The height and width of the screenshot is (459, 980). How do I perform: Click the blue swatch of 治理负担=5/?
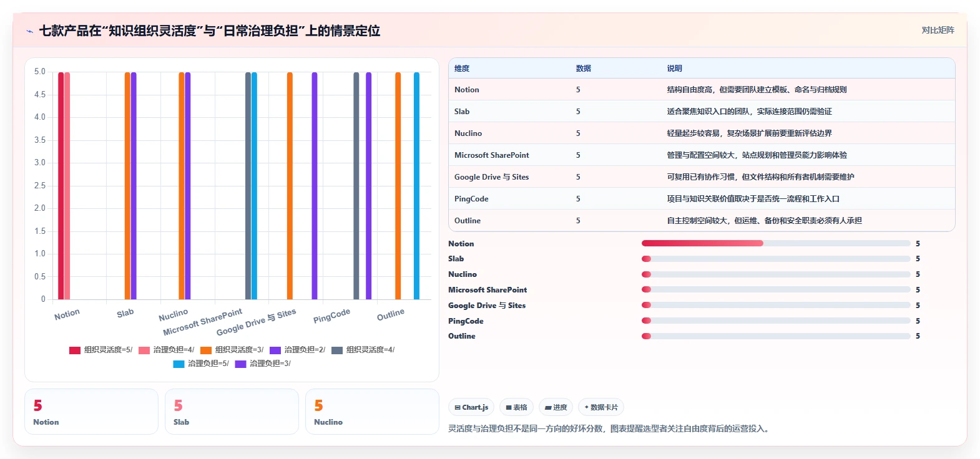[x=179, y=364]
